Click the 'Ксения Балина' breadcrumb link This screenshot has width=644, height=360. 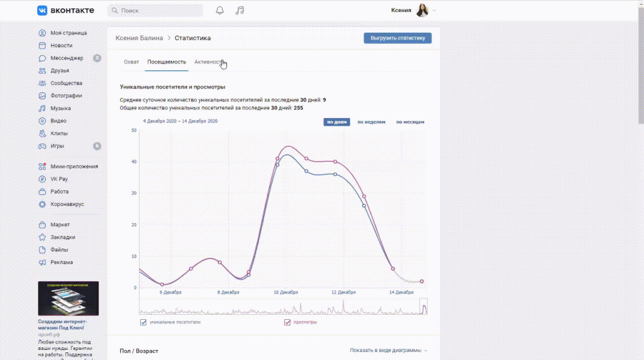[139, 38]
